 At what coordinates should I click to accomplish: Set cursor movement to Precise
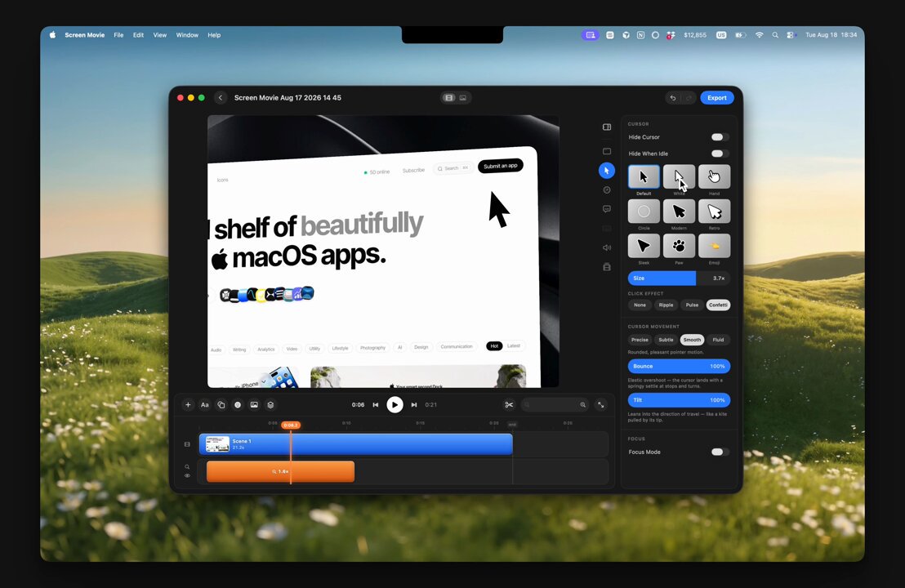(640, 340)
